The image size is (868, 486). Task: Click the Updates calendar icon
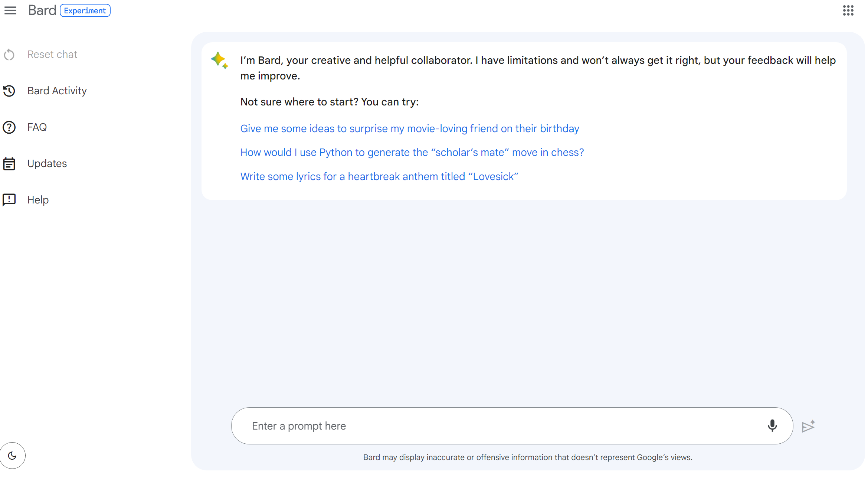[9, 164]
